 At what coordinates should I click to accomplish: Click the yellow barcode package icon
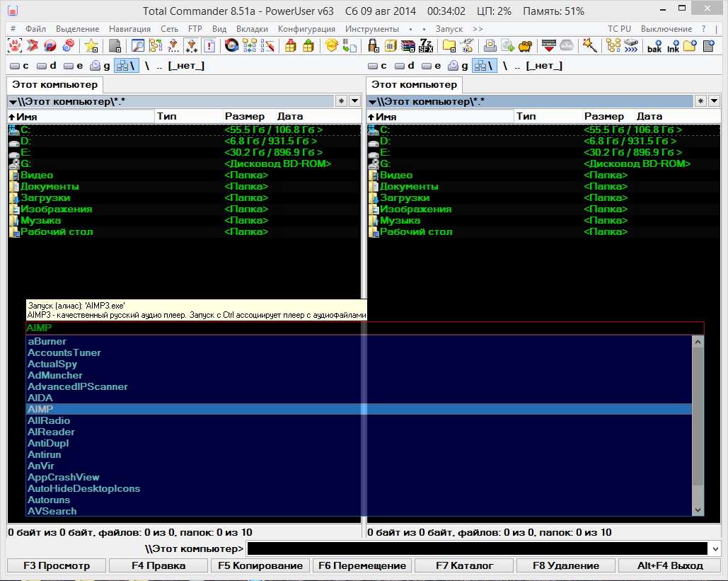pyautogui.click(x=391, y=45)
